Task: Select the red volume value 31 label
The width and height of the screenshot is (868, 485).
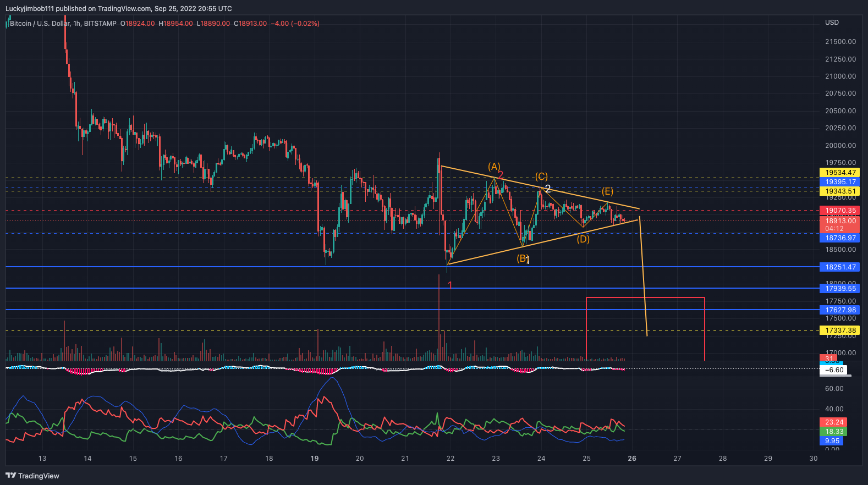Action: click(x=828, y=358)
